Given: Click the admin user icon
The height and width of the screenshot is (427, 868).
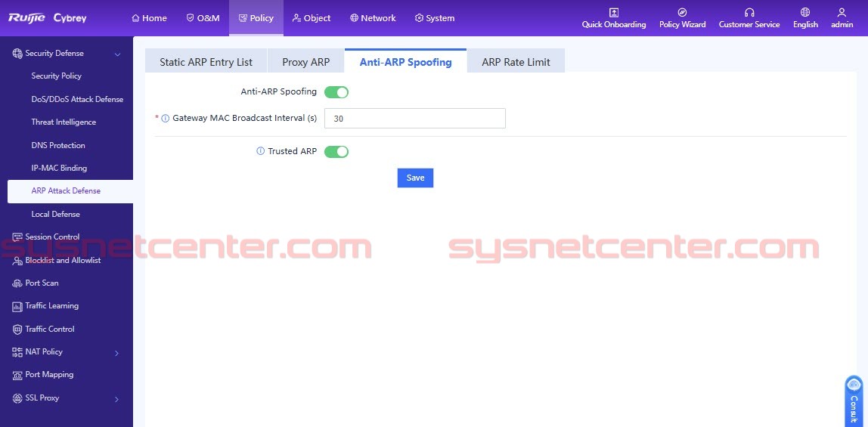Looking at the screenshot, I should tap(842, 12).
